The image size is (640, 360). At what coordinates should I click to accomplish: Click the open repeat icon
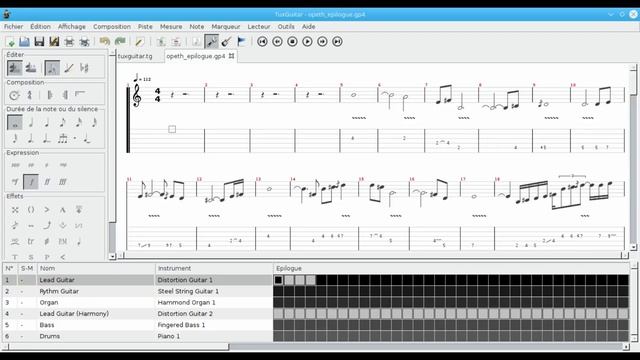(x=50, y=95)
